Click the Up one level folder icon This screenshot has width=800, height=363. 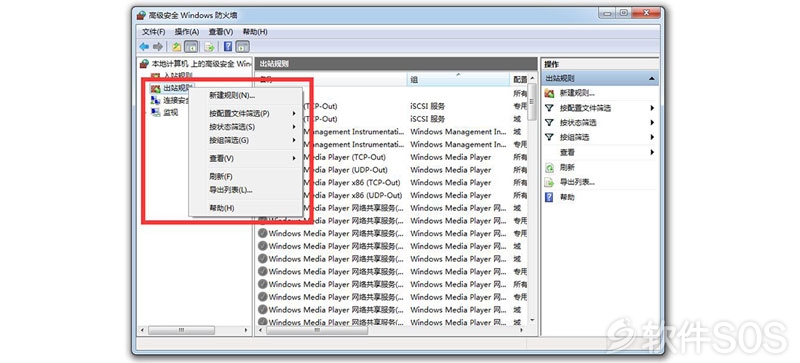pyautogui.click(x=177, y=47)
